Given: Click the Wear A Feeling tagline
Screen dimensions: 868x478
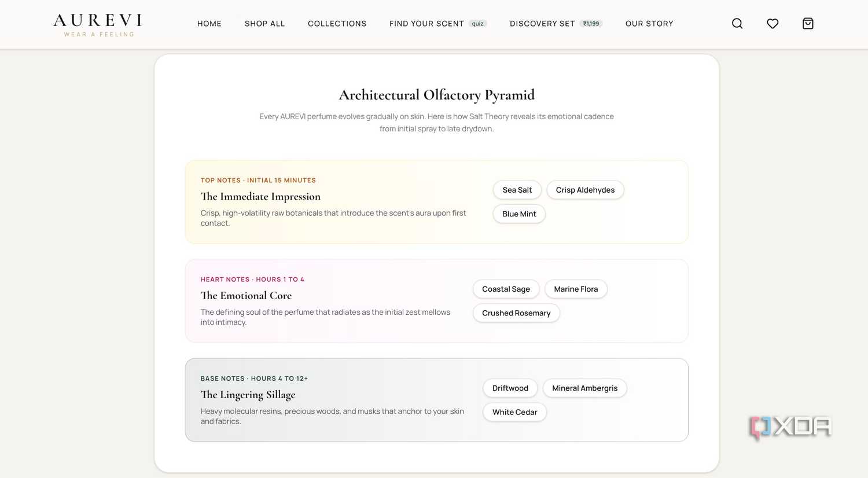Looking at the screenshot, I should pyautogui.click(x=99, y=35).
